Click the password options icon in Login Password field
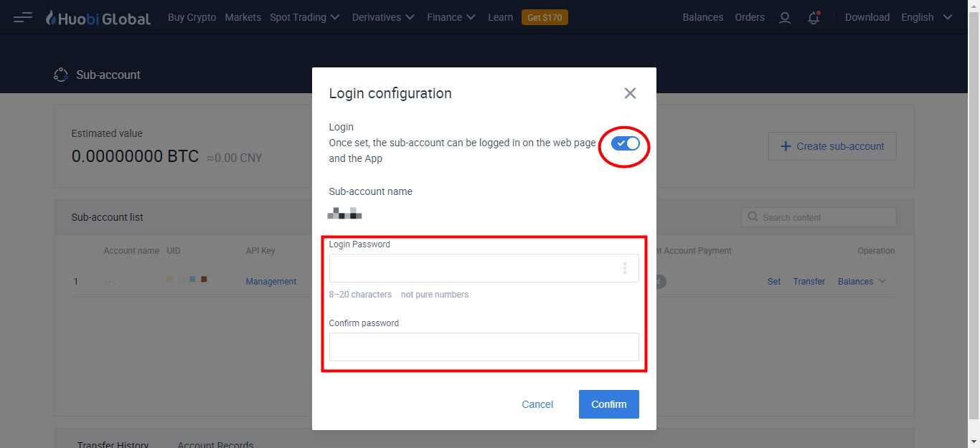Image resolution: width=980 pixels, height=448 pixels. point(624,268)
